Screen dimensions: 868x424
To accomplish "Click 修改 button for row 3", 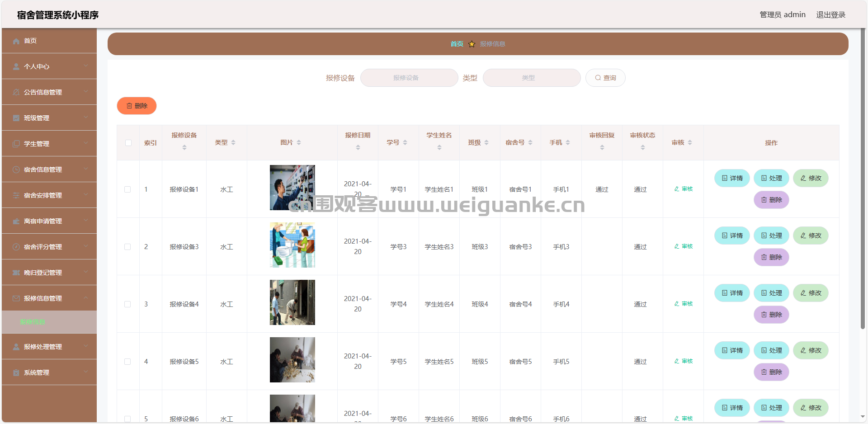I will 811,293.
